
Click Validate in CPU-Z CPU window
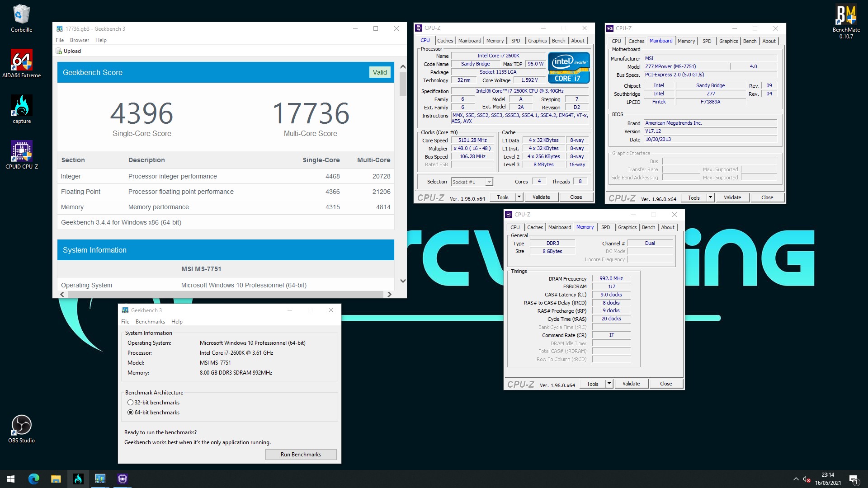point(541,197)
